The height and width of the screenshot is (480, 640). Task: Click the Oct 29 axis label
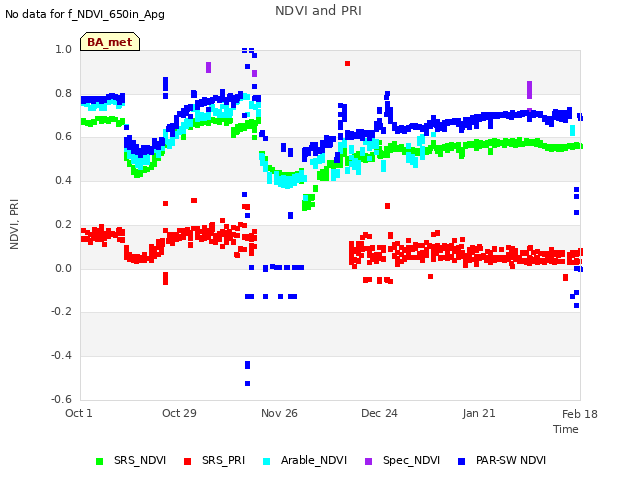click(179, 413)
